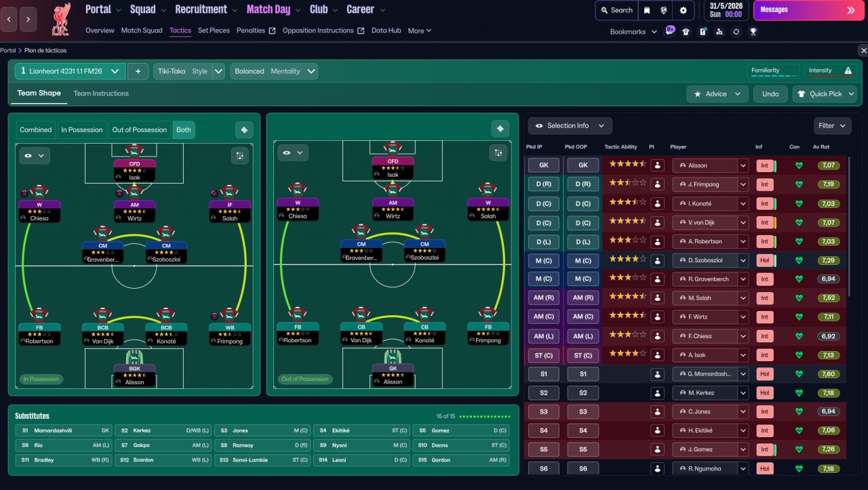This screenshot has height=490, width=868.
Task: Toggle the eye visibility dropdown on in-possession pitch
Action: (35, 155)
